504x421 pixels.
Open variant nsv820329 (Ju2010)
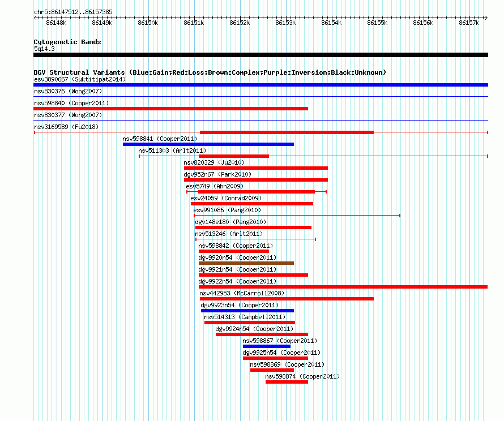[x=214, y=162]
